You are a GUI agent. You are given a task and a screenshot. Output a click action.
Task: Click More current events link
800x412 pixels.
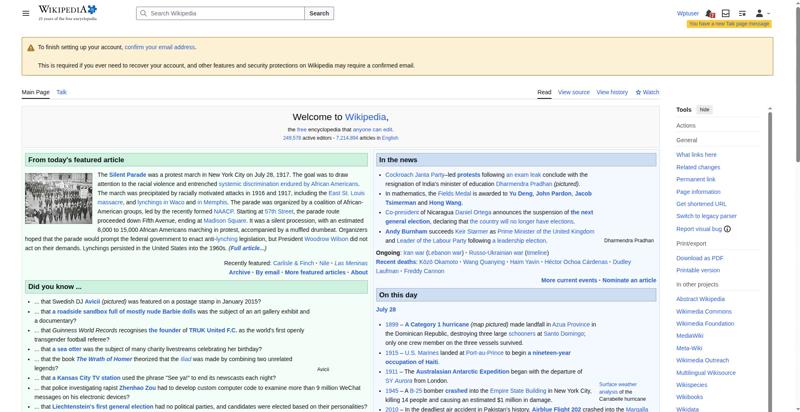[569, 280]
